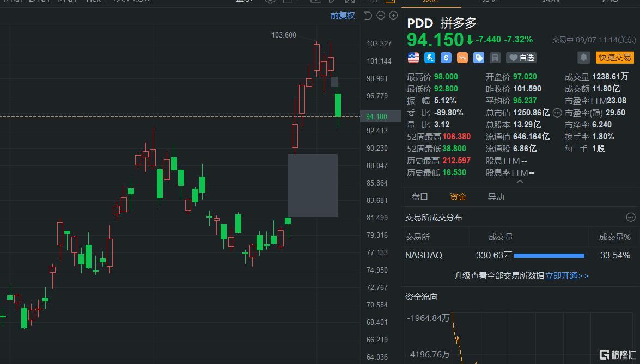Open the gray note icon
640x364 pixels.
495,58
